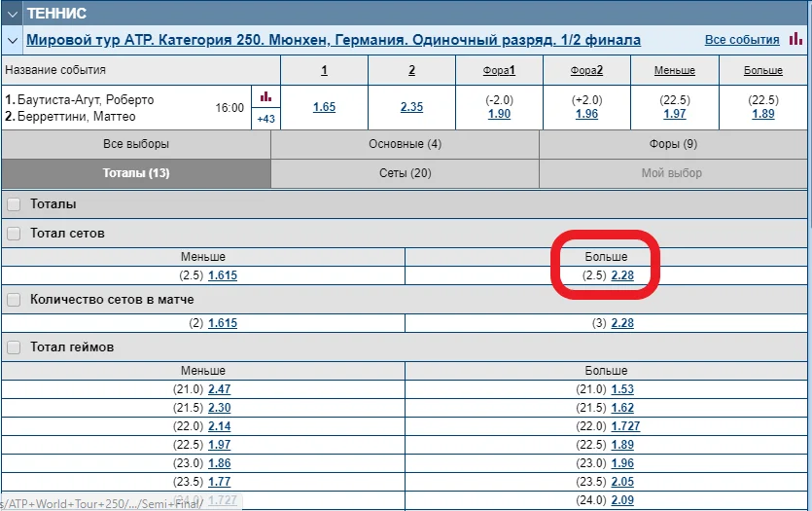Pick games under (23.0) odds 1.86
812x511 pixels.
220,463
